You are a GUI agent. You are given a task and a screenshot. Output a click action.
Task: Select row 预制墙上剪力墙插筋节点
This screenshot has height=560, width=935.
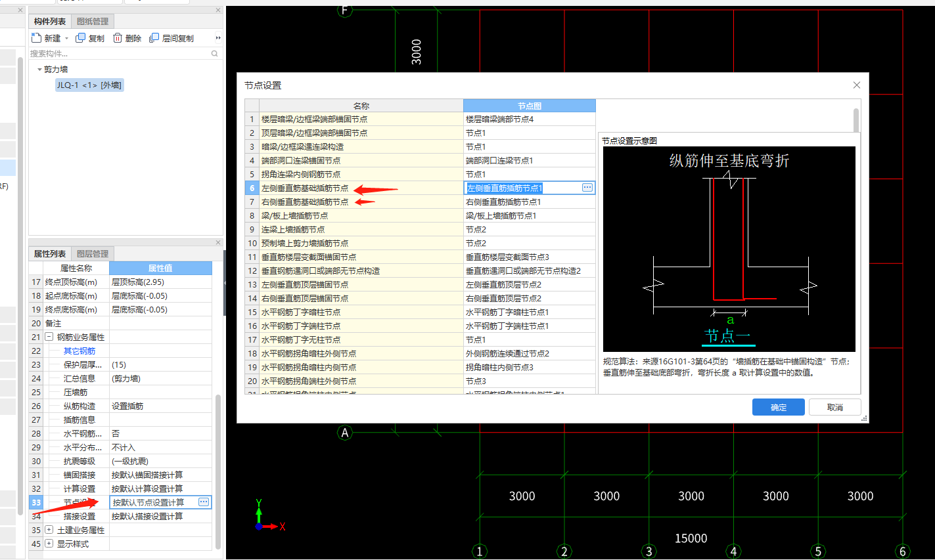click(x=361, y=244)
